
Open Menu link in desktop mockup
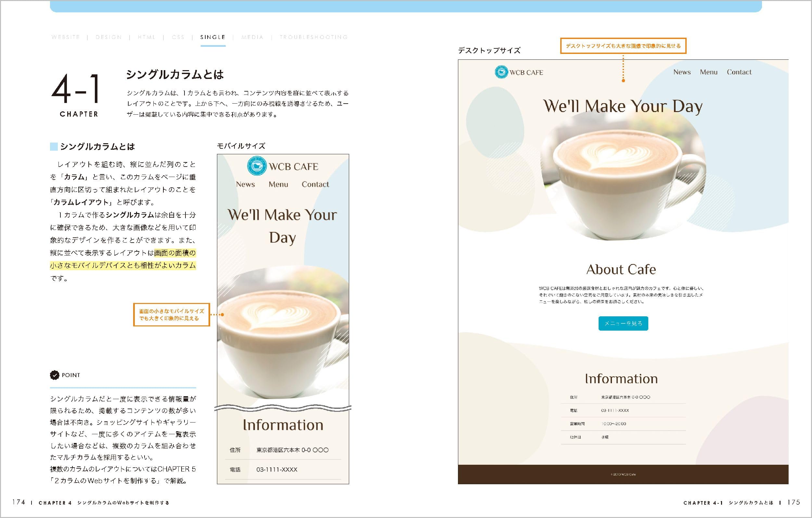pos(708,72)
